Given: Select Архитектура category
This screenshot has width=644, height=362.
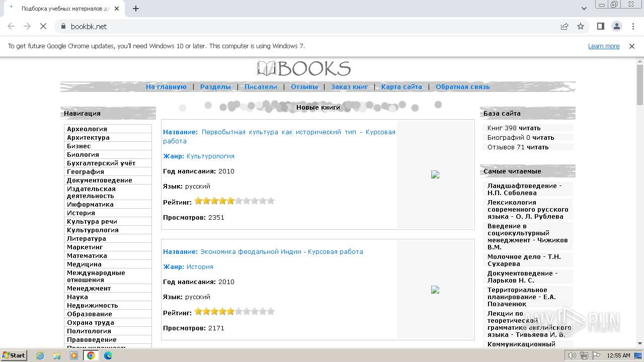Looking at the screenshot, I should [88, 137].
